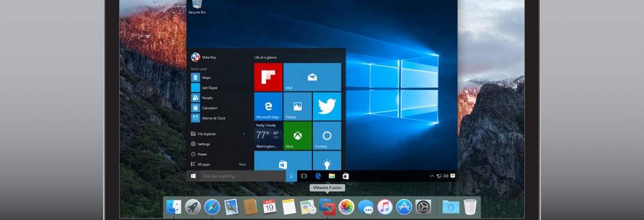This screenshot has height=220, width=644.
Task: Open the Store tile with shopping bag
Action: point(283,160)
